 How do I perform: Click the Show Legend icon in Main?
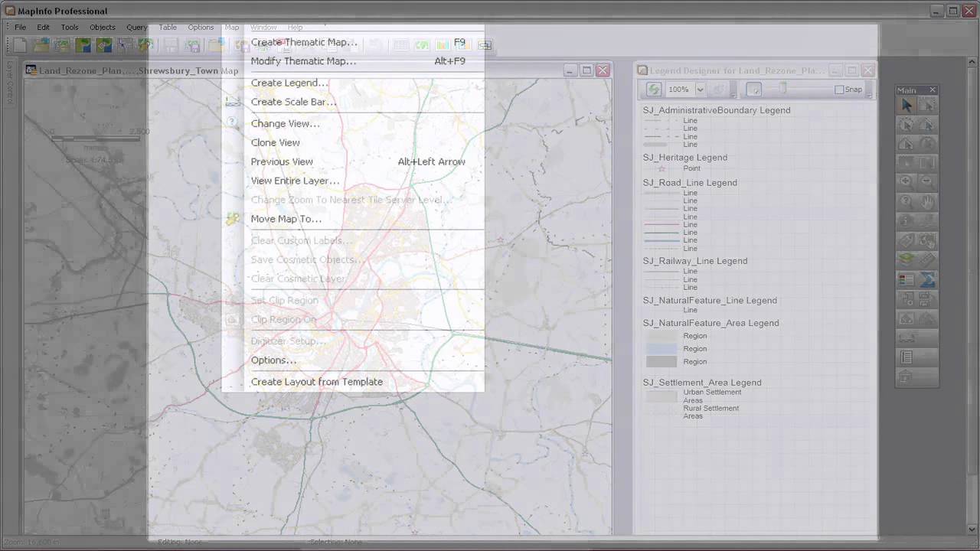(906, 280)
